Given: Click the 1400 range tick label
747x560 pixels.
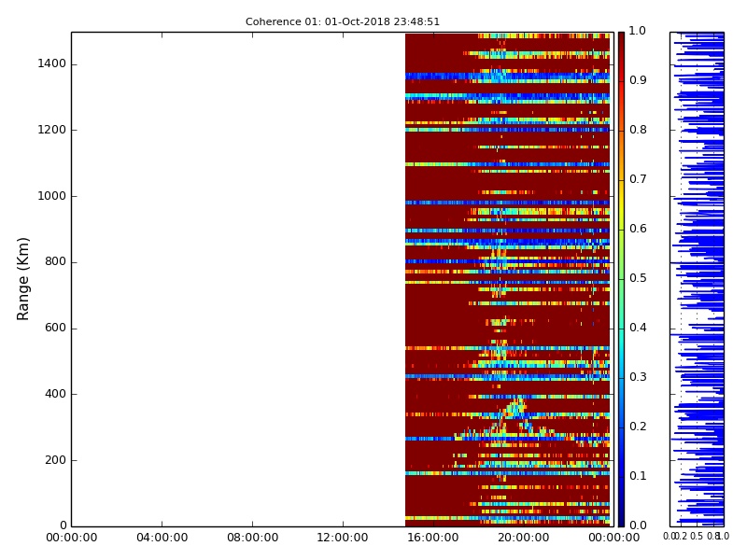Looking at the screenshot, I should (52, 63).
